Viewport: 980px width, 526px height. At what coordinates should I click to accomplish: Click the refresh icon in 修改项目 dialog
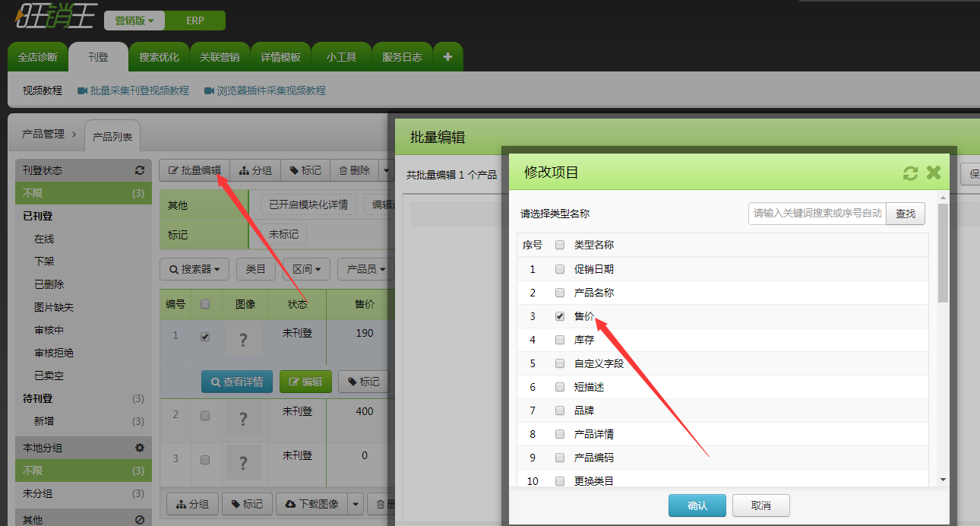910,173
